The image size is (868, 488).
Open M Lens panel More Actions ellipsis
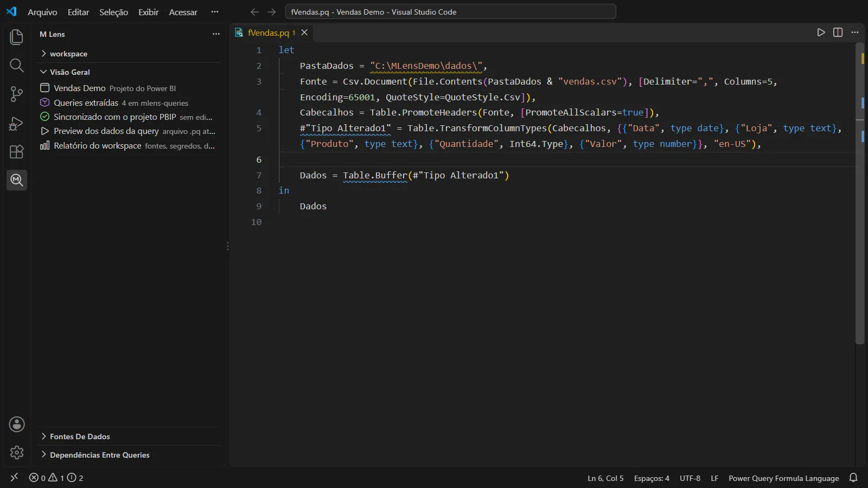216,34
